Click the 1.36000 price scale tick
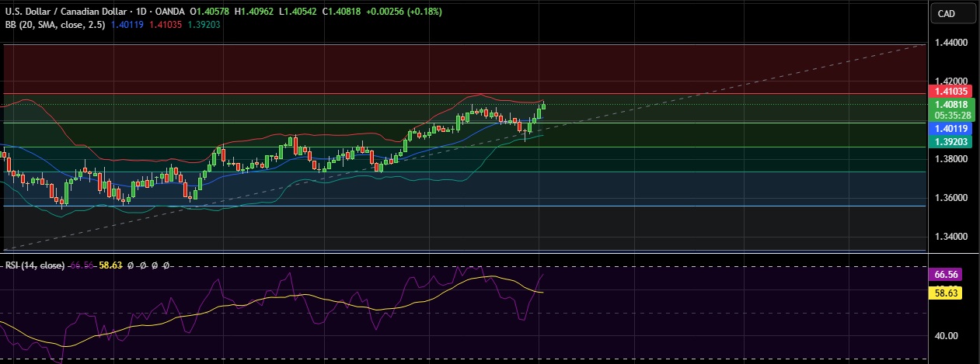The height and width of the screenshot is (364, 980). (950, 197)
